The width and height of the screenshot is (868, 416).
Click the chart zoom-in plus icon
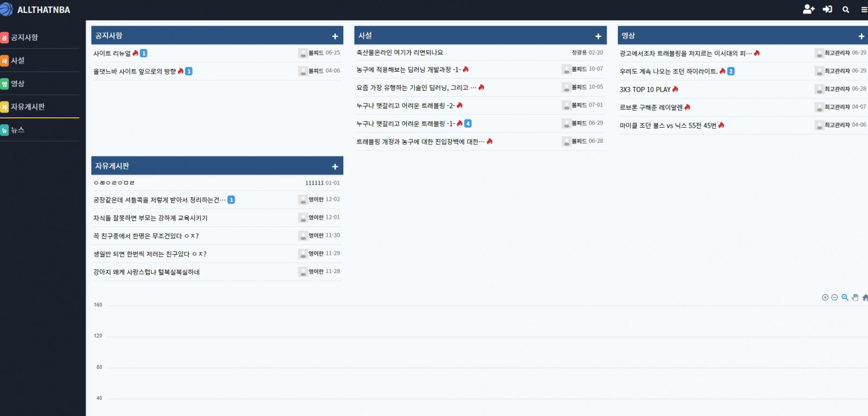825,298
